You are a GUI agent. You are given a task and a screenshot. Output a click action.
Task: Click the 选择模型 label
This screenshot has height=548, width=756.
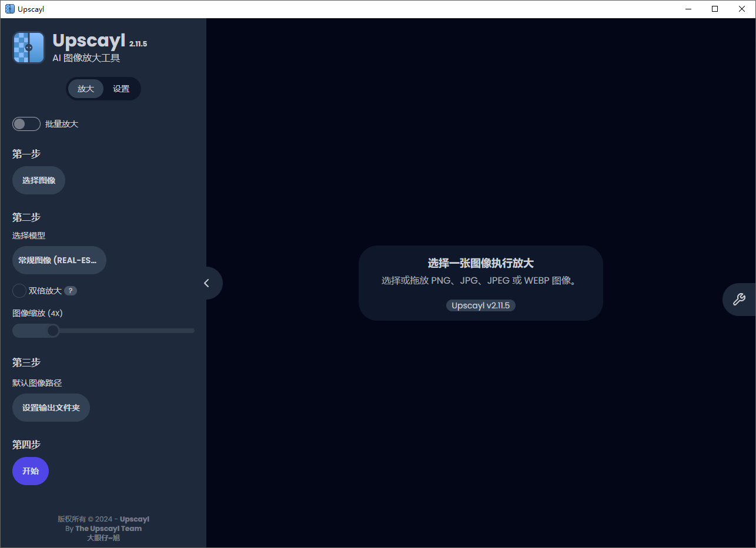(x=29, y=236)
